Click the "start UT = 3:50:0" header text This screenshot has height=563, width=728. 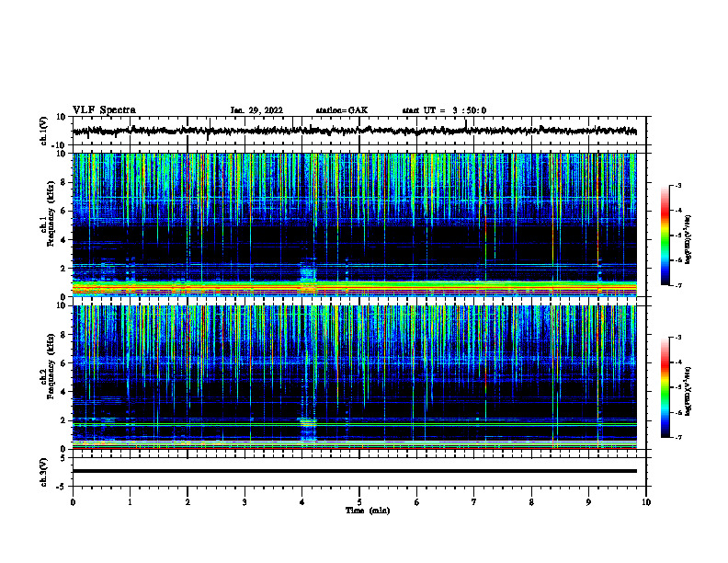click(x=444, y=110)
